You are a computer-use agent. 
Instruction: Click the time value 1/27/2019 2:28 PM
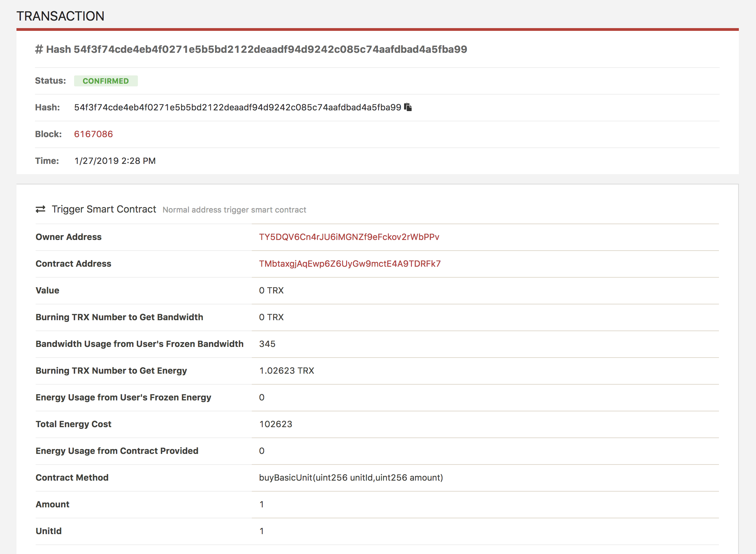pyautogui.click(x=115, y=161)
